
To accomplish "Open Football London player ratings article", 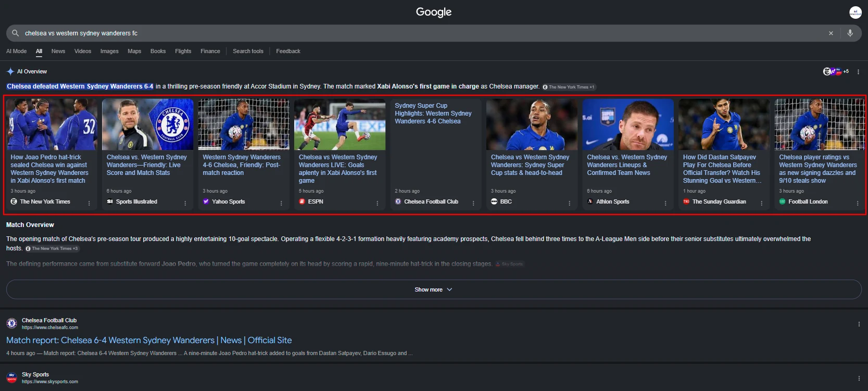I will [x=818, y=169].
